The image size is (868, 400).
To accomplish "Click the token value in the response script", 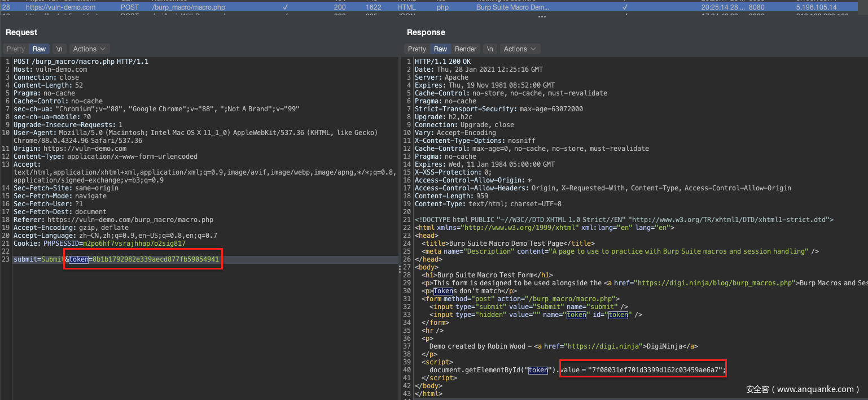I will 655,370.
